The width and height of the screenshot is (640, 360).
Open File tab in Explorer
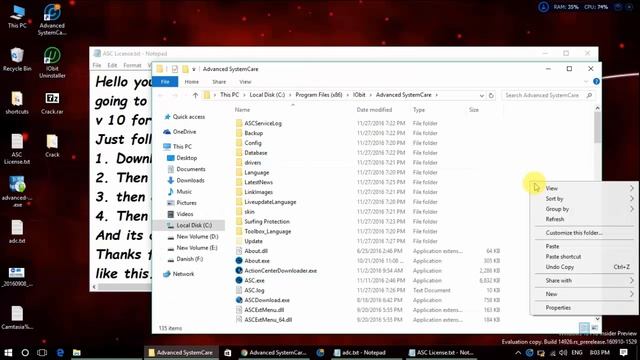(x=165, y=82)
